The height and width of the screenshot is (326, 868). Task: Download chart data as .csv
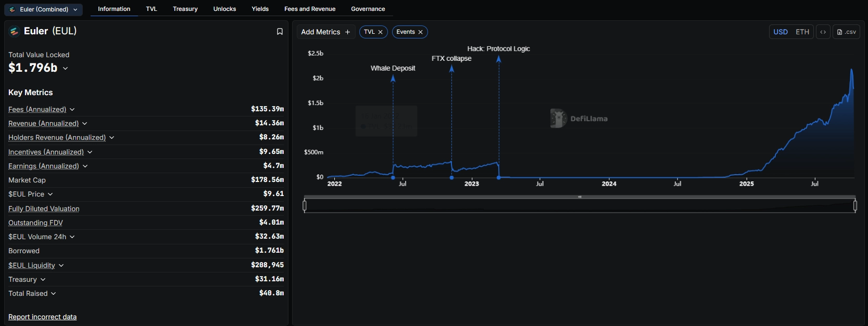point(846,32)
